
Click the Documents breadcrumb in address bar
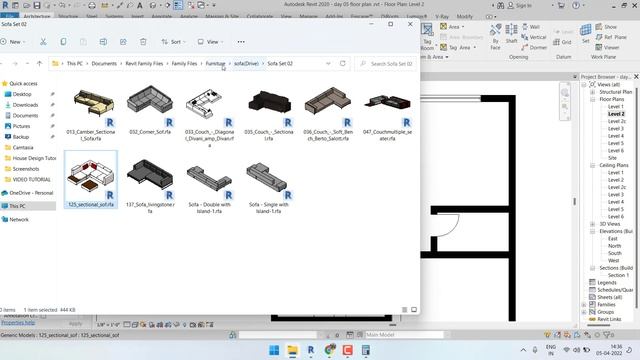104,64
